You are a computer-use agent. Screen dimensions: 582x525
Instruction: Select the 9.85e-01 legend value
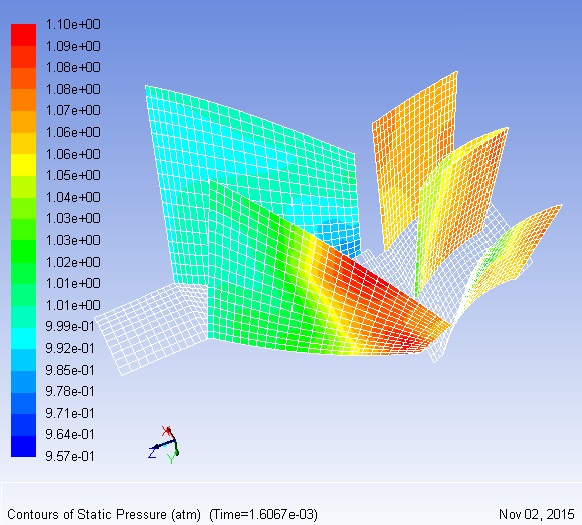pos(70,370)
